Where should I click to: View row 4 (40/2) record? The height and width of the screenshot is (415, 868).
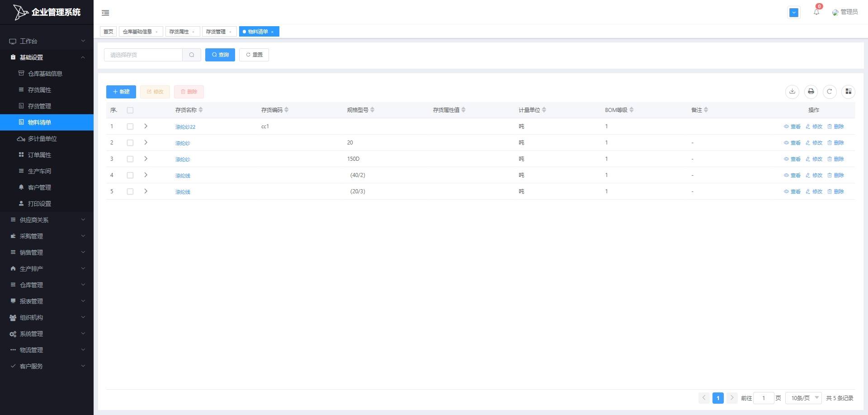(x=792, y=175)
